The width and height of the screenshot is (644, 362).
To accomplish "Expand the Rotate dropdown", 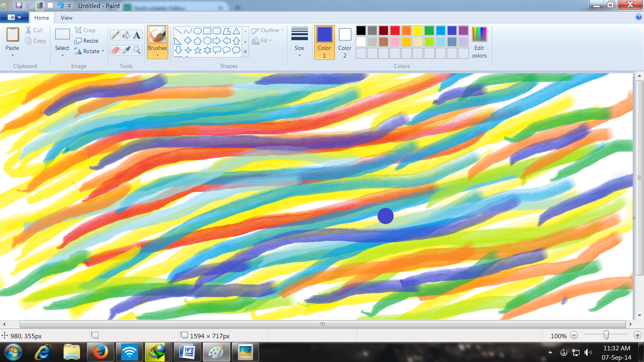I will (x=103, y=51).
